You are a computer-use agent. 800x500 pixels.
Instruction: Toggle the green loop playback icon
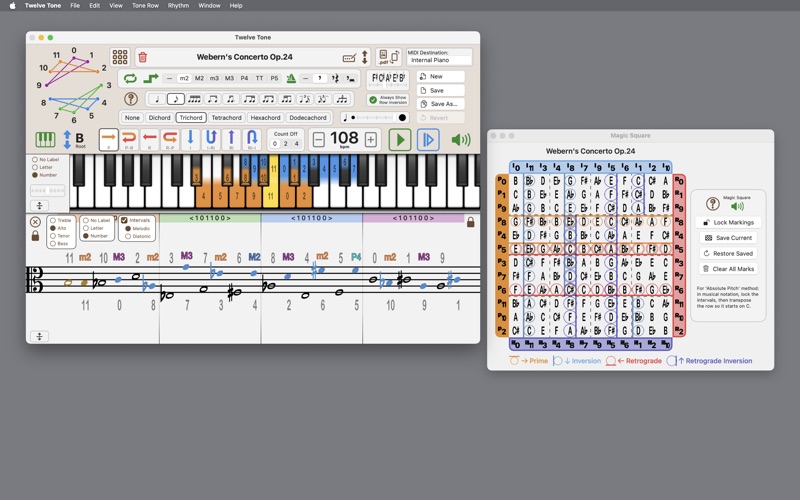pyautogui.click(x=130, y=78)
